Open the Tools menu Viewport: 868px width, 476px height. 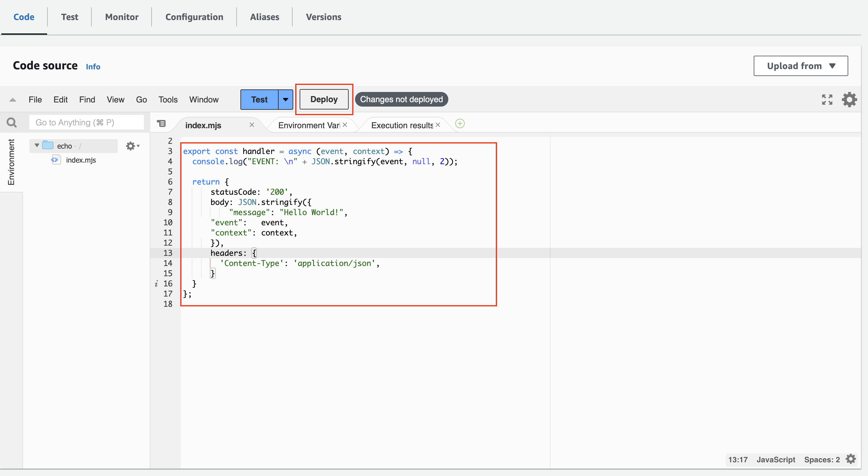(x=168, y=100)
